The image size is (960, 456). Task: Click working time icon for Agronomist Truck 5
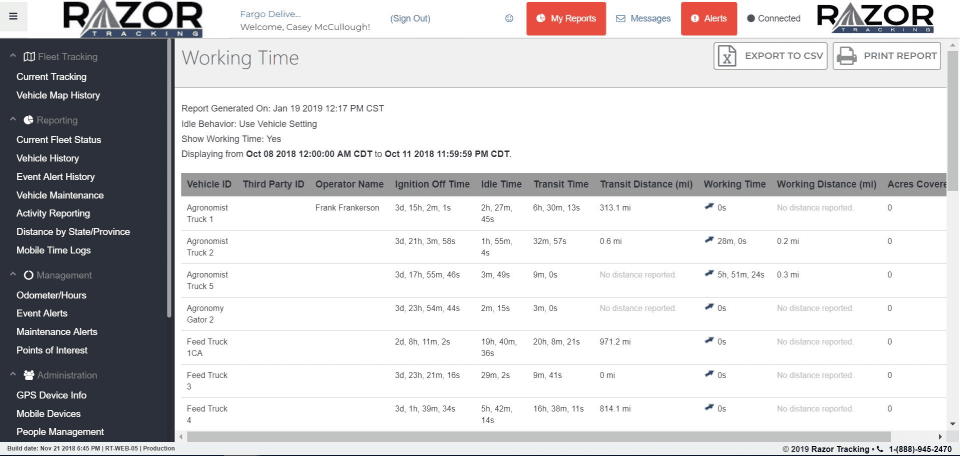[709, 274]
